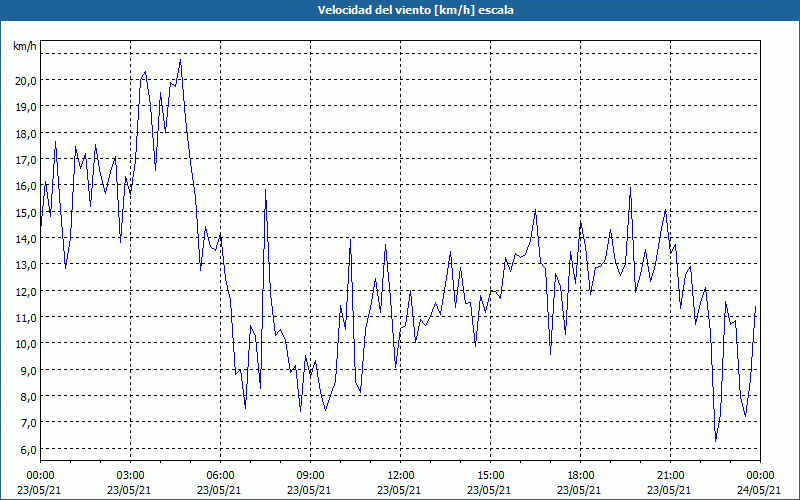Click the '15:00' time axis label
800x500 pixels.
(490, 476)
